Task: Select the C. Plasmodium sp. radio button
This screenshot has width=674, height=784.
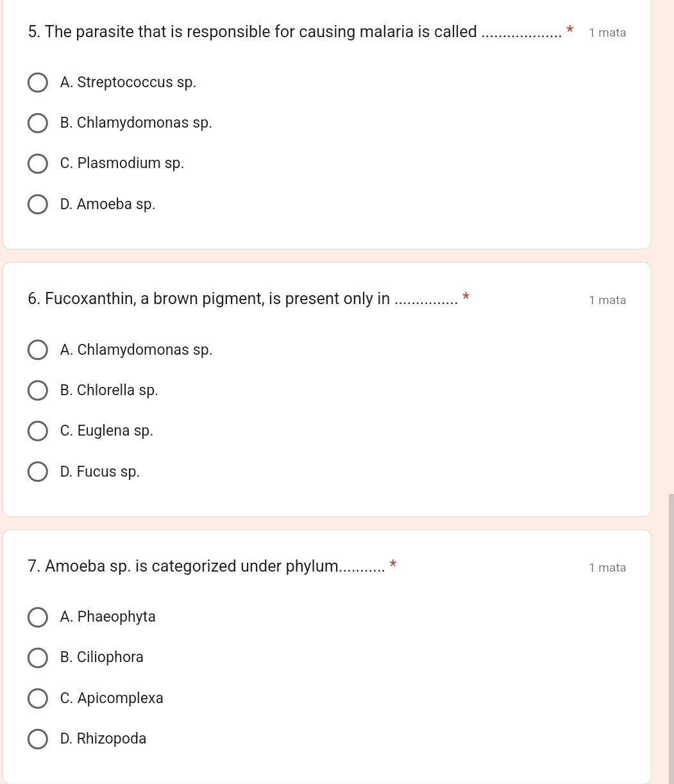Action: (x=38, y=164)
